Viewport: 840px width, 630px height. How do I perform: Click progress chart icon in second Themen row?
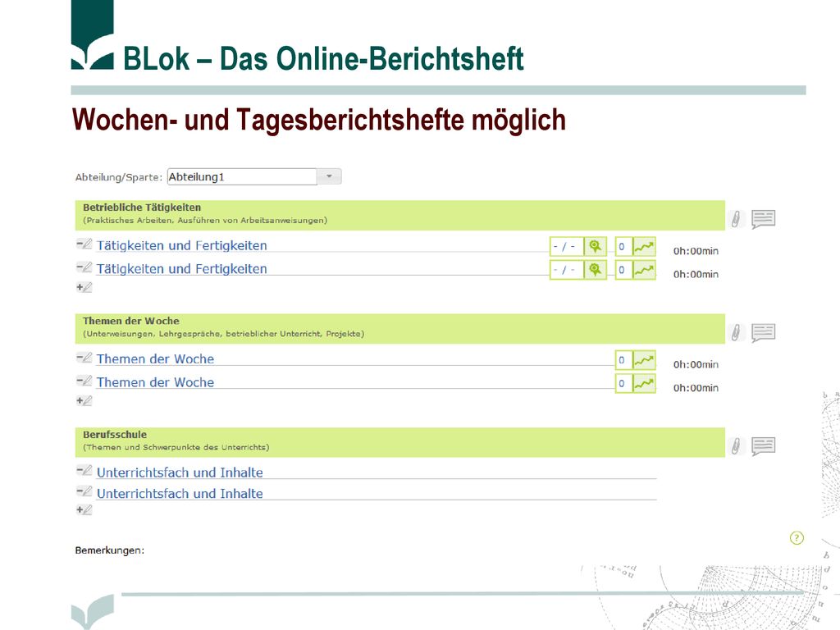coord(644,384)
